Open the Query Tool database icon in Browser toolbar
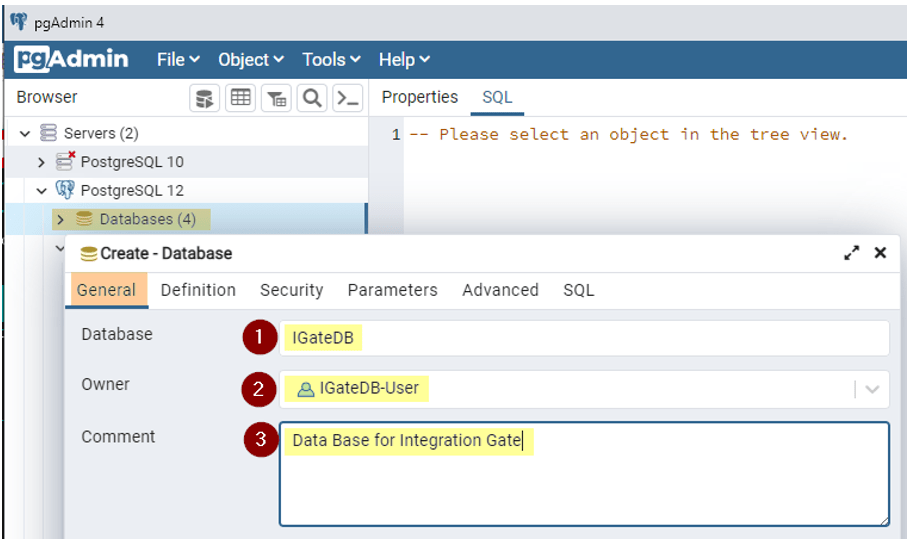Screen dimensions: 910x547 pos(204,98)
